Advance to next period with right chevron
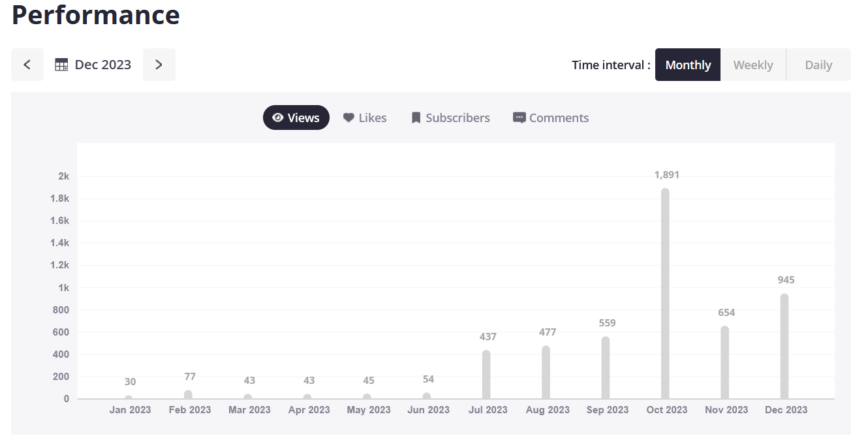 pyautogui.click(x=159, y=65)
